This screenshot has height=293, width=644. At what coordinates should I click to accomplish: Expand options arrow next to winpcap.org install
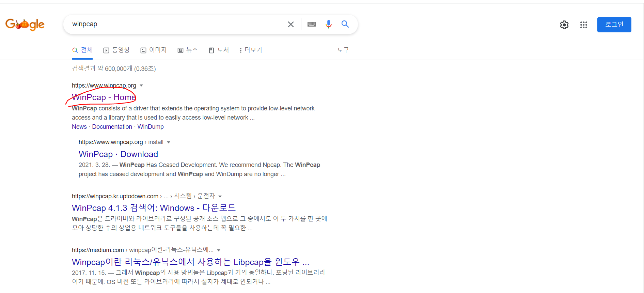point(169,142)
